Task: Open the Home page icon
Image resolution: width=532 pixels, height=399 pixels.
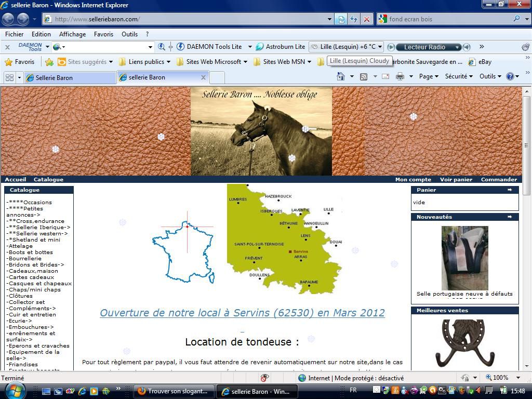Action: [x=341, y=76]
